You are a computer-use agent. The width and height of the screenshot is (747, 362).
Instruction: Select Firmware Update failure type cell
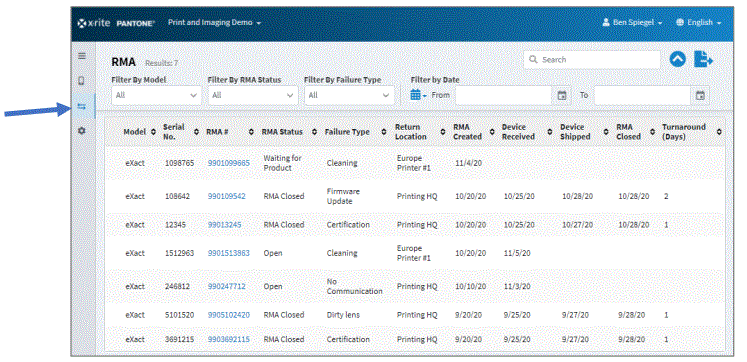(x=343, y=196)
